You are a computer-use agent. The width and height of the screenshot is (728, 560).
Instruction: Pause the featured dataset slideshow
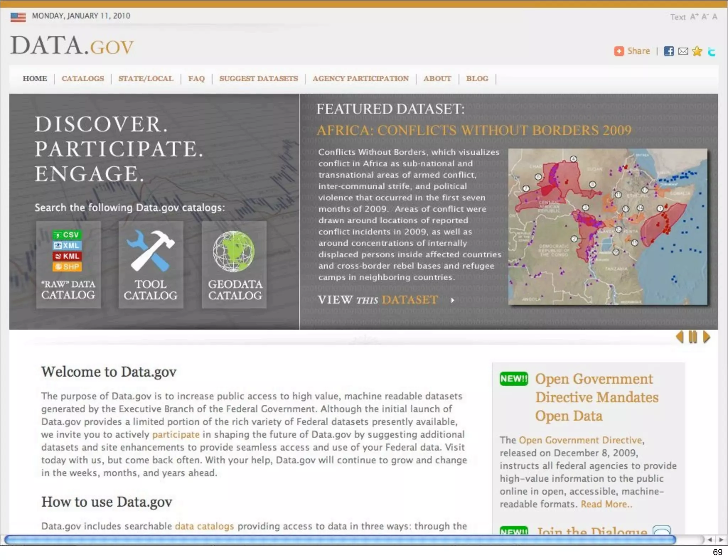(x=692, y=337)
